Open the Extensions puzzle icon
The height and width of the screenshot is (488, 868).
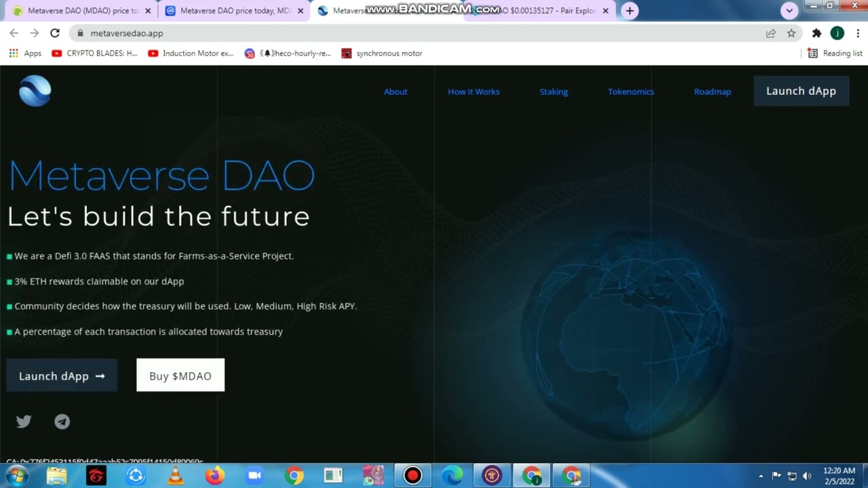click(816, 33)
